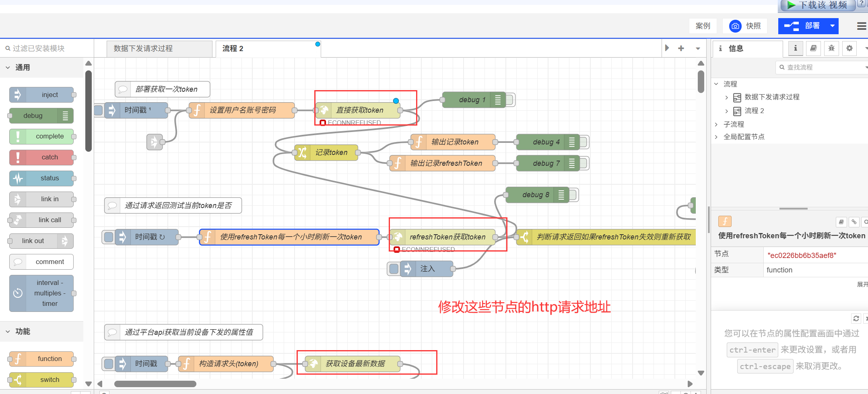The height and width of the screenshot is (394, 868).
Task: Click the hamburger main menu icon
Action: pyautogui.click(x=861, y=26)
